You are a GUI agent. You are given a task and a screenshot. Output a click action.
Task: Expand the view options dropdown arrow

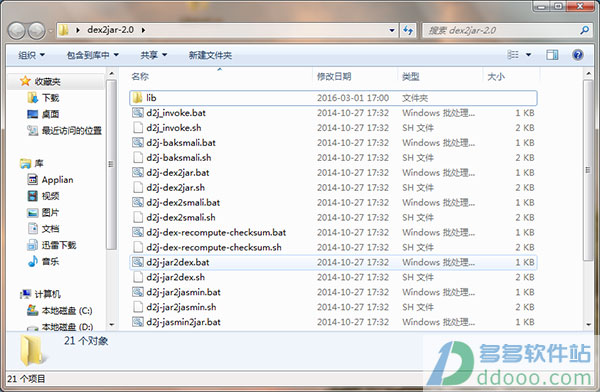pos(528,55)
